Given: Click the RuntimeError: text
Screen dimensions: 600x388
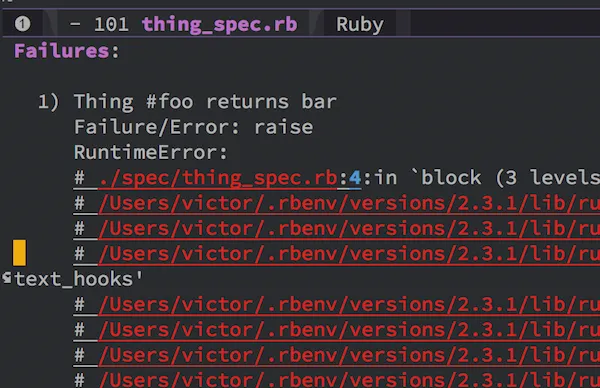Looking at the screenshot, I should pyautogui.click(x=151, y=152).
